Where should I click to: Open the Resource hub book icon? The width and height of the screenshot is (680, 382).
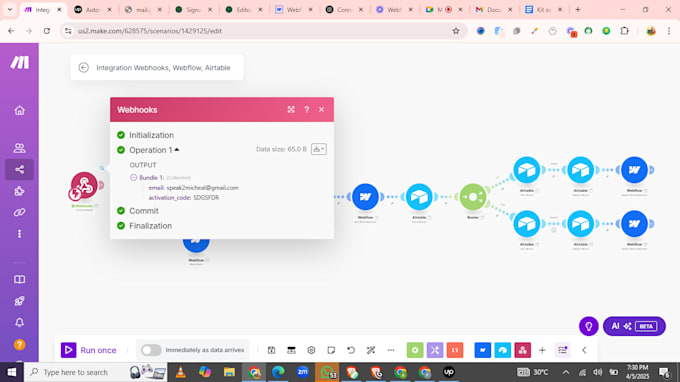coord(20,280)
